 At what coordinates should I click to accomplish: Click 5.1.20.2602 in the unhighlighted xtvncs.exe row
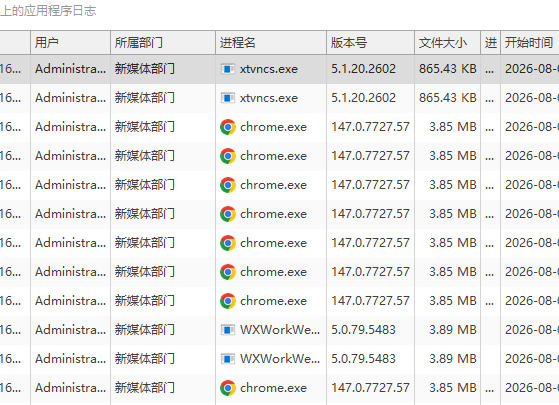[363, 98]
